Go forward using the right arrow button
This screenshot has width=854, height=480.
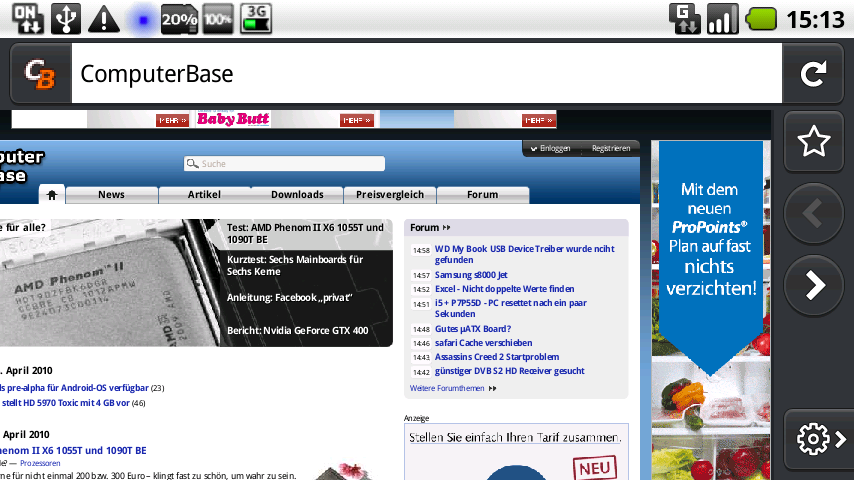(x=814, y=285)
